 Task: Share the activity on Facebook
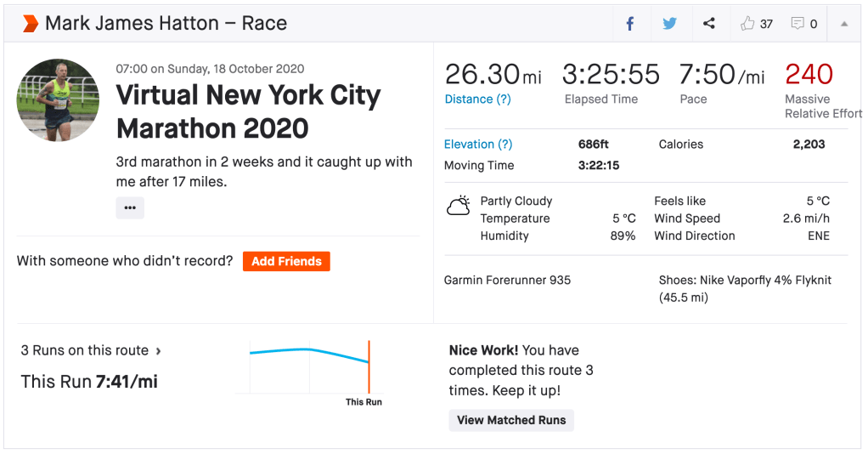[x=630, y=24]
